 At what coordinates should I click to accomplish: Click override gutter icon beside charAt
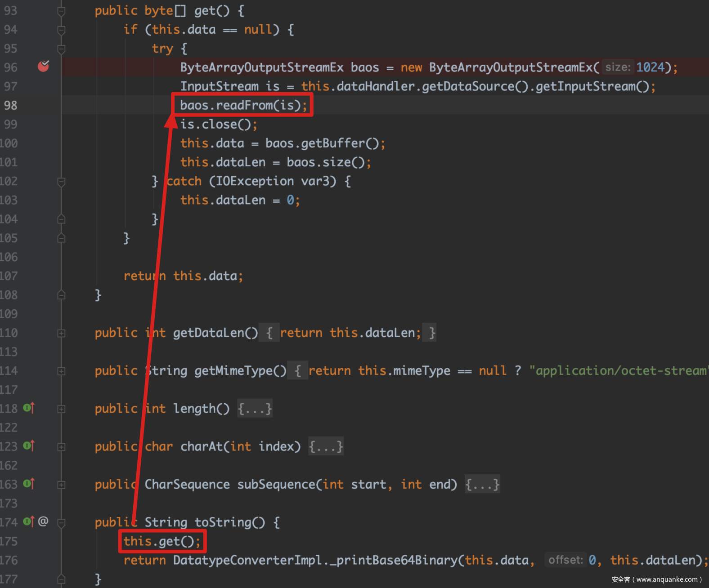[x=28, y=446]
